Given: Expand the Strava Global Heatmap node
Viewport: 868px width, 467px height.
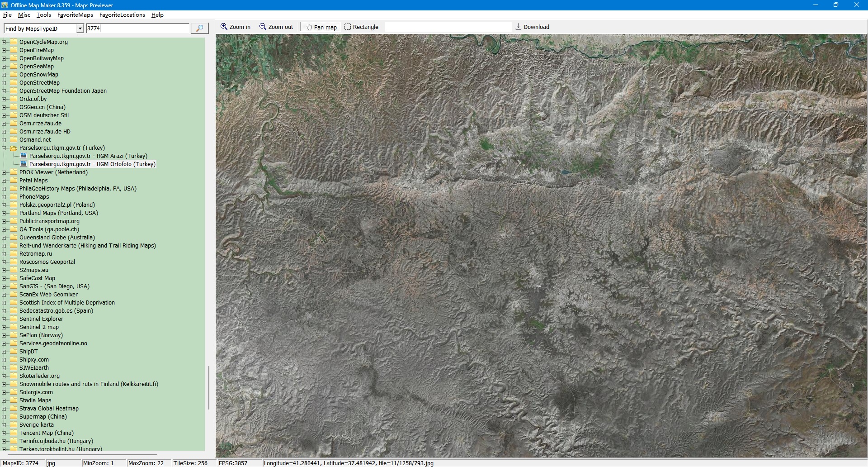Looking at the screenshot, I should 4,409.
